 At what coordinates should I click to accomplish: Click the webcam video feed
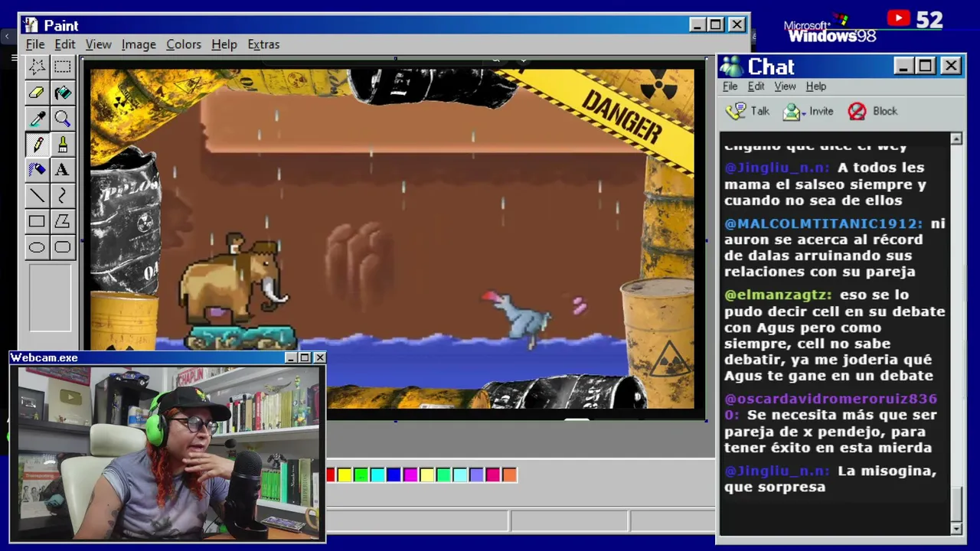click(x=168, y=453)
